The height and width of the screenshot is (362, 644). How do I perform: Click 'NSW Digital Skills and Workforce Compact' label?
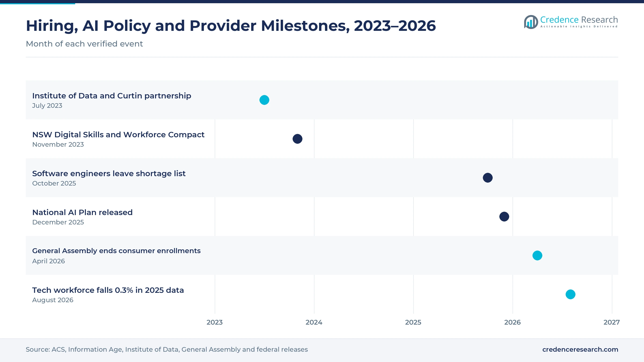(x=118, y=135)
